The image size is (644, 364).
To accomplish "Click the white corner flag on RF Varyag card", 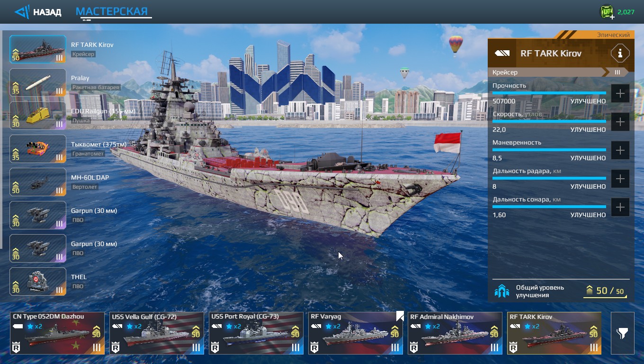I will (x=400, y=316).
